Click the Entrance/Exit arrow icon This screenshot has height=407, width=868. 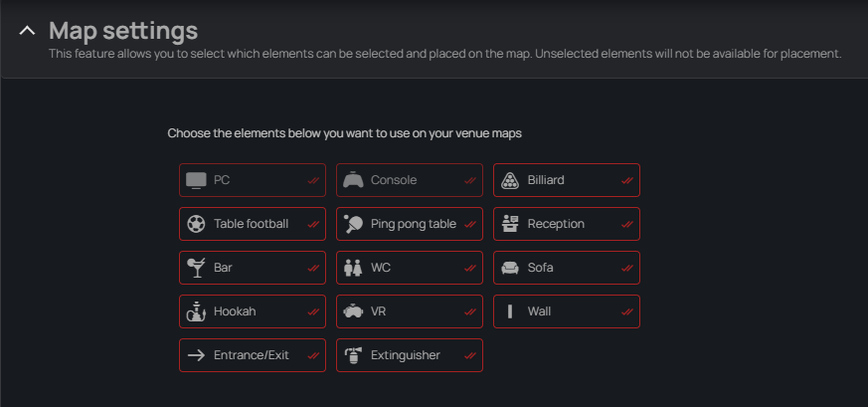click(197, 355)
